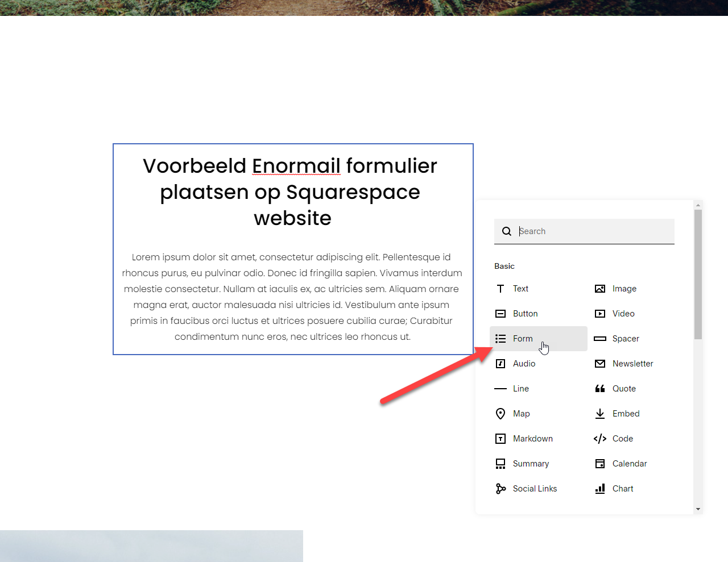Select the Quote label
The width and height of the screenshot is (728, 562).
pos(624,389)
